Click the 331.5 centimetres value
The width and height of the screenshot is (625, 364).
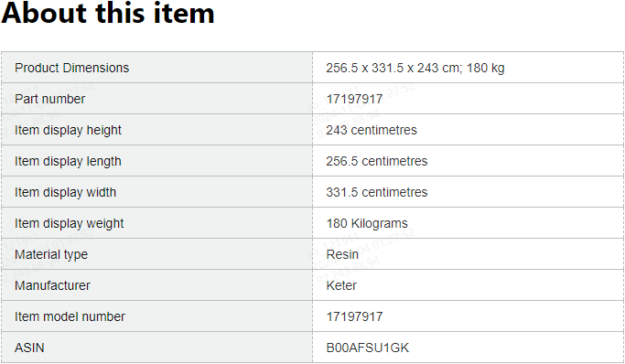coord(377,192)
